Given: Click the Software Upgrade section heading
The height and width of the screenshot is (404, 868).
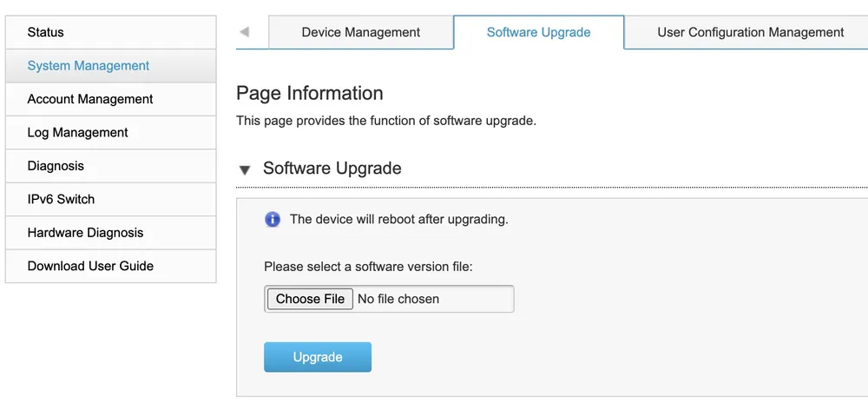Looking at the screenshot, I should pyautogui.click(x=332, y=168).
